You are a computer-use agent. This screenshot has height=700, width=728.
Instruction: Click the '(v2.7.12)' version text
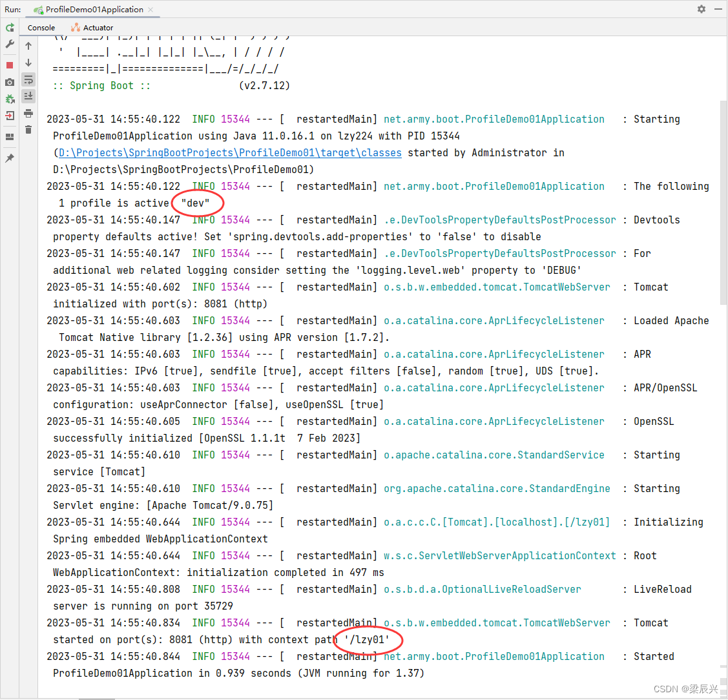pyautogui.click(x=265, y=86)
